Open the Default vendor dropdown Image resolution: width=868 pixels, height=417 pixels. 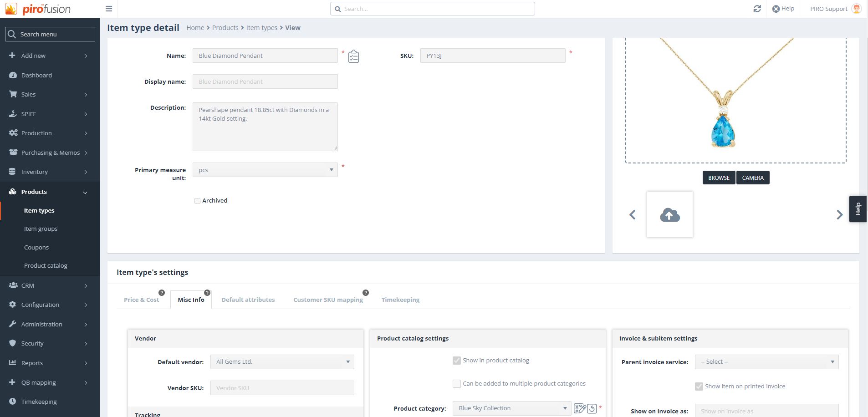click(x=282, y=362)
